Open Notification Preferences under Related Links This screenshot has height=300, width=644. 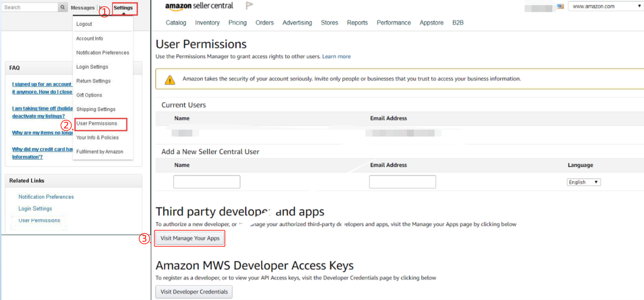(x=46, y=197)
